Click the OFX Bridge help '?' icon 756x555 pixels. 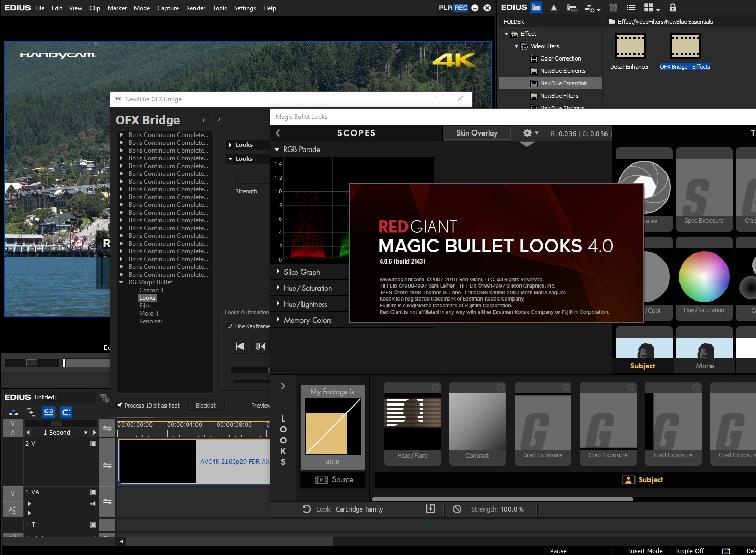[219, 120]
